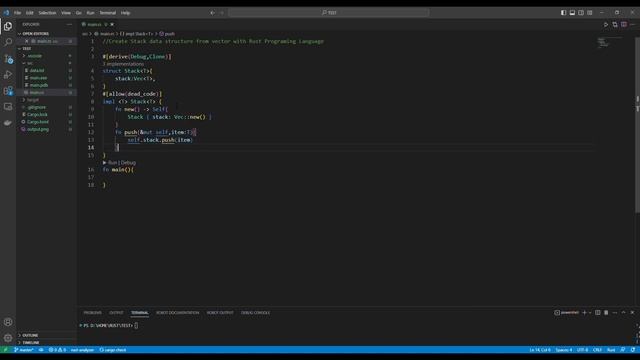This screenshot has height=360, width=640.
Task: Click the Split Editor icon
Action: pyautogui.click(x=624, y=24)
